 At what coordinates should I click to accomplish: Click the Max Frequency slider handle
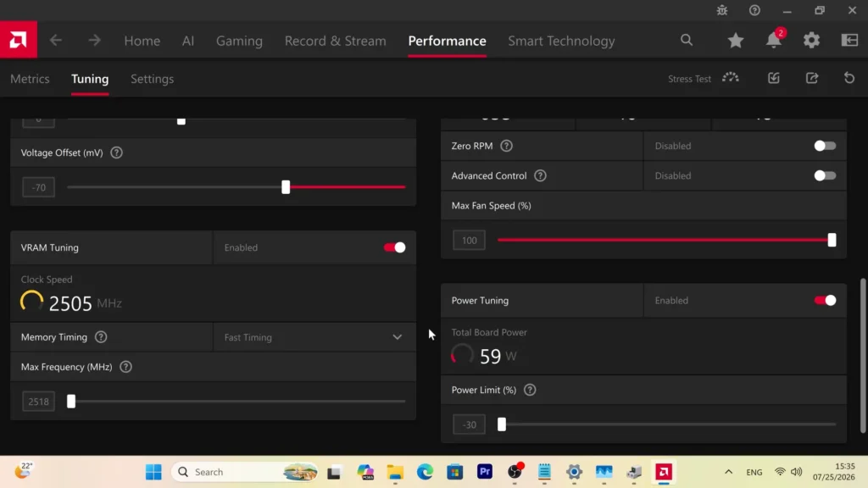click(71, 401)
